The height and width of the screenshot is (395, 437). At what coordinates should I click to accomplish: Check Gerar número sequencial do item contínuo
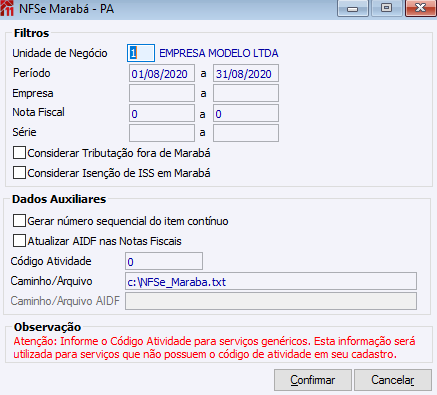pyautogui.click(x=19, y=221)
